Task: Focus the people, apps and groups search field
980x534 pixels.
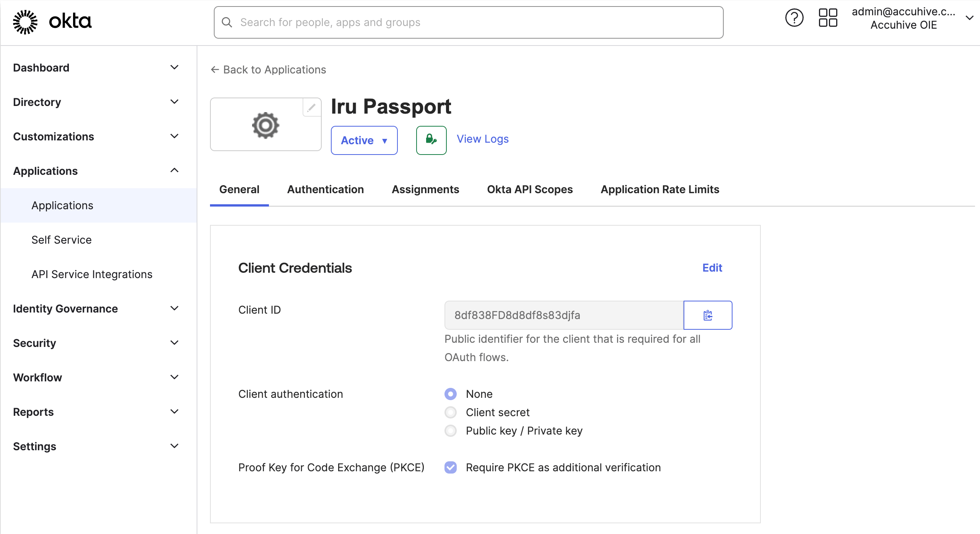Action: tap(469, 22)
